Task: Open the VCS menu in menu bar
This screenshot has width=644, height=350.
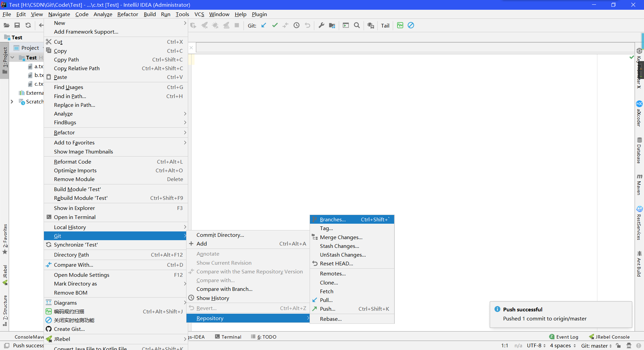Action: coord(199,14)
